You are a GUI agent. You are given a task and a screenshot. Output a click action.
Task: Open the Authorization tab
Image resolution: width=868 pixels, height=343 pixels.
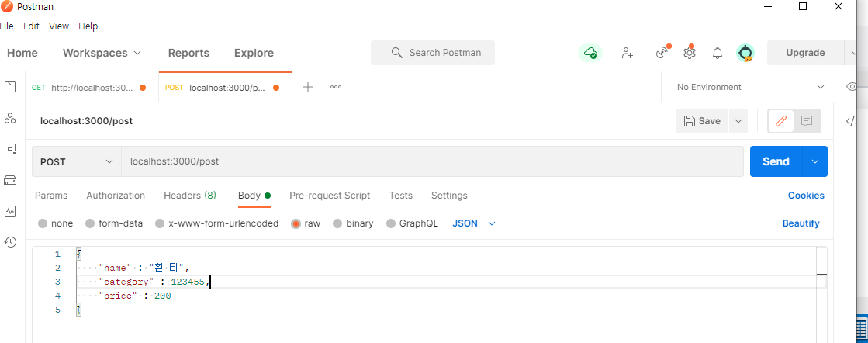(116, 196)
